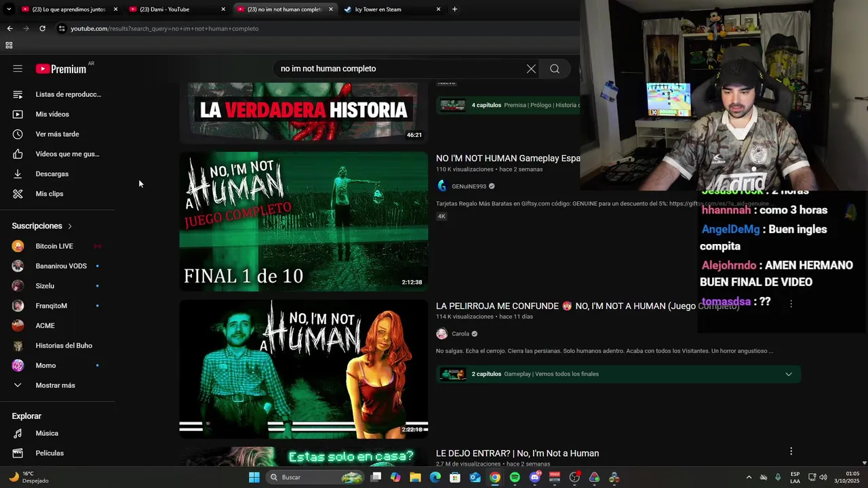The width and height of the screenshot is (868, 488).
Task: Open LA PELIRROJA ME CONFUNDE video title
Action: click(x=587, y=306)
